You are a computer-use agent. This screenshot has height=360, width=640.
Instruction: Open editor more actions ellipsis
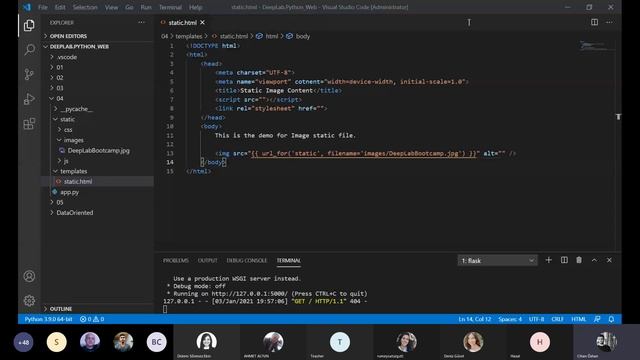click(x=609, y=22)
